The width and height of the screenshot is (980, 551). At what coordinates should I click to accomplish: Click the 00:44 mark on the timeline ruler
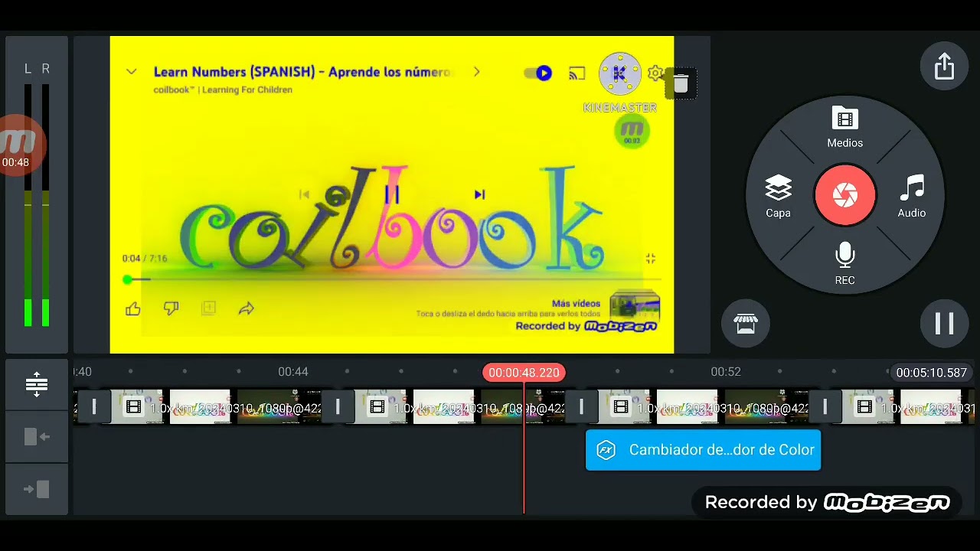click(293, 372)
